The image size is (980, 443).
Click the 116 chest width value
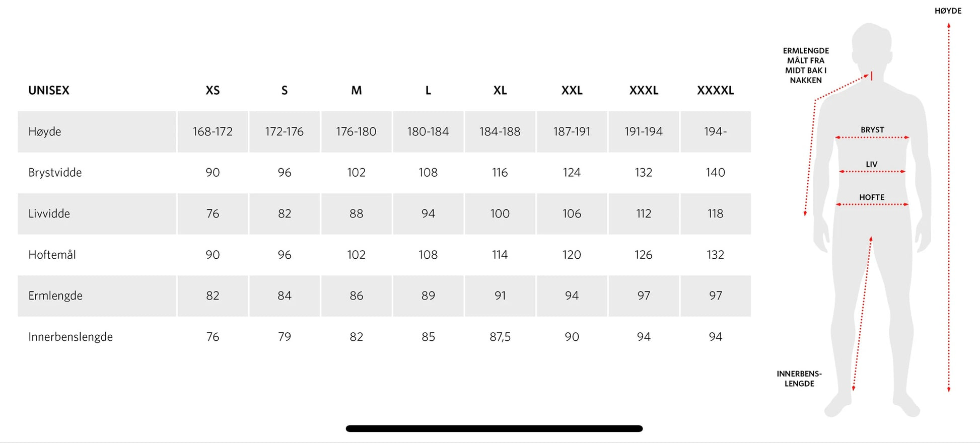500,173
